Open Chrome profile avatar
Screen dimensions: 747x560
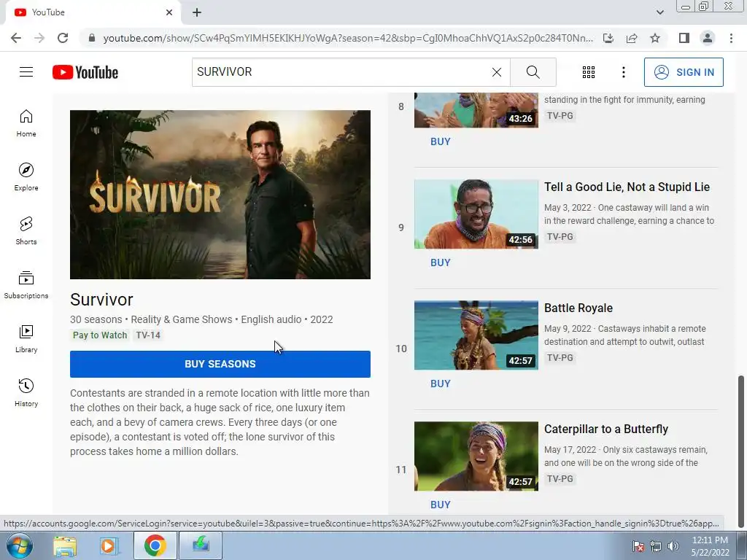point(708,38)
